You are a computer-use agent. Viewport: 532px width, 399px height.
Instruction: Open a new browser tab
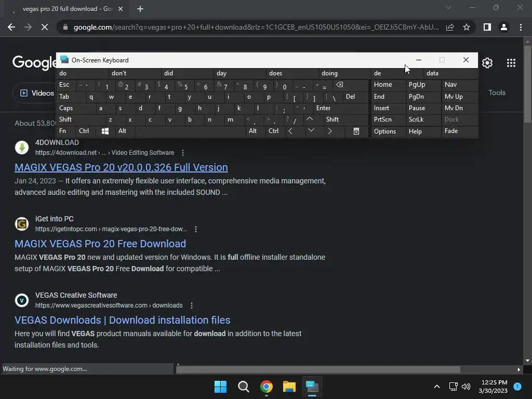coord(140,9)
